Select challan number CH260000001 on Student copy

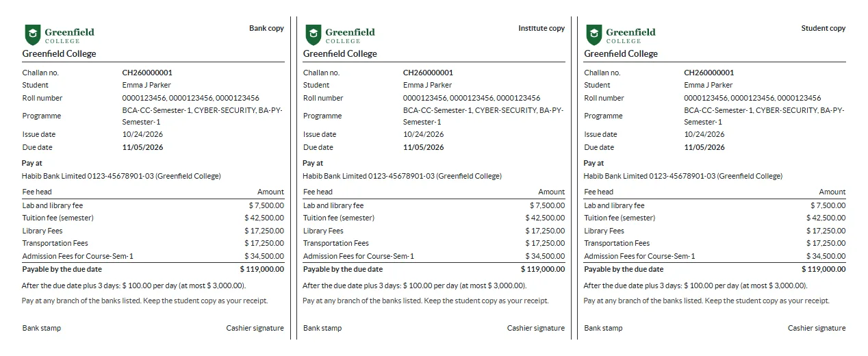click(709, 73)
